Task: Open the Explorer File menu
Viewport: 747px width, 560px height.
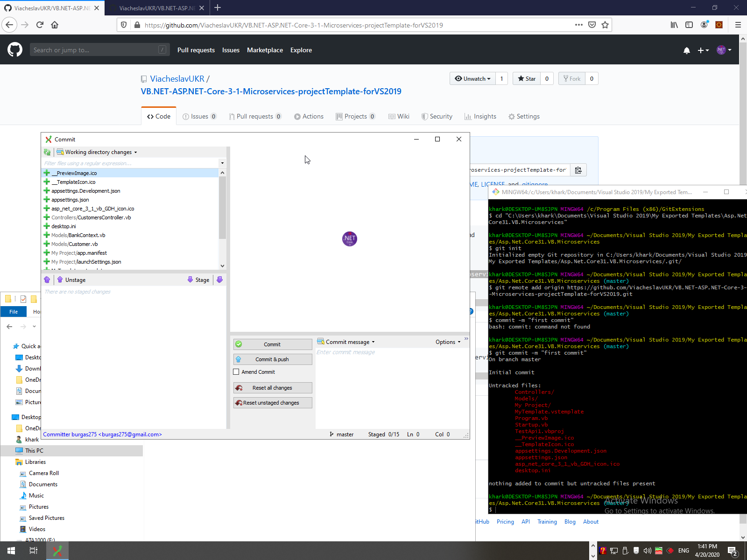Action: pyautogui.click(x=14, y=312)
